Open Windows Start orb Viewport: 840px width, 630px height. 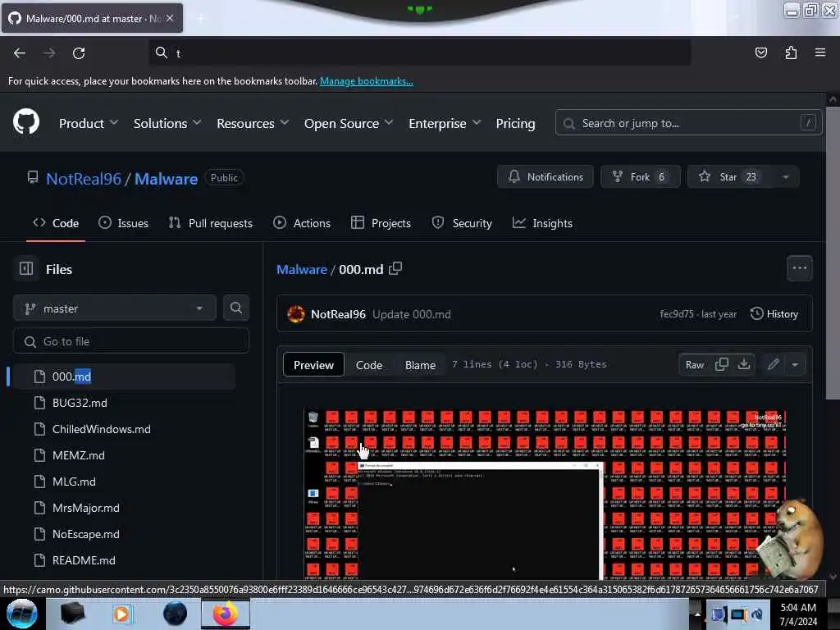21,614
